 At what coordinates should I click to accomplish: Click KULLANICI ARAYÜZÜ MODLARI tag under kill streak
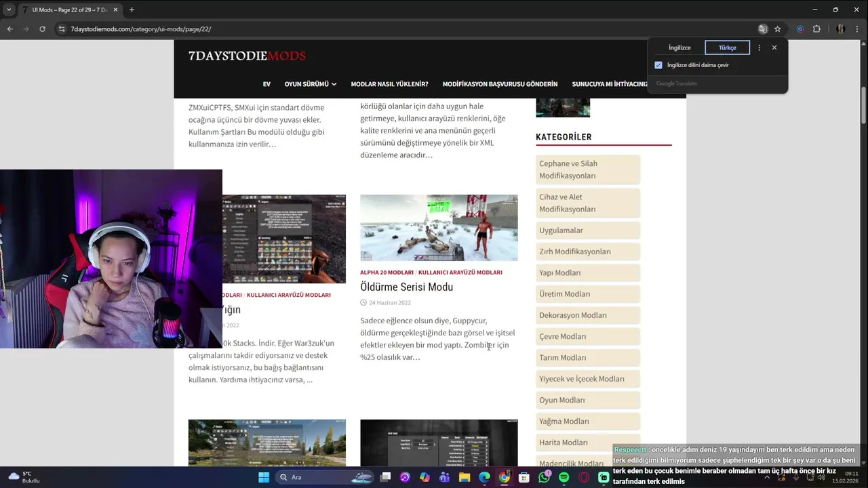460,272
